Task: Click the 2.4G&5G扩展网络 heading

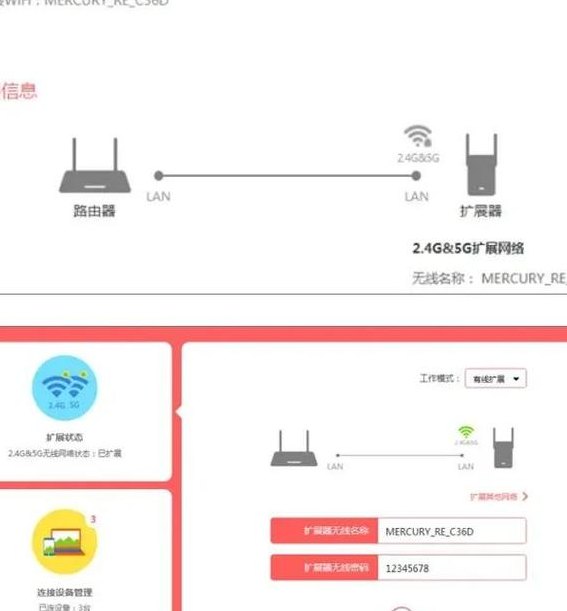Action: tap(468, 248)
